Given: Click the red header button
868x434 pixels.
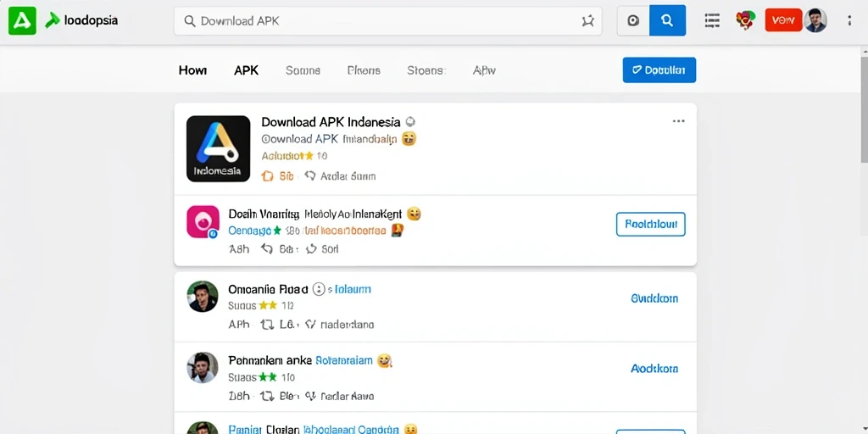Looking at the screenshot, I should pyautogui.click(x=783, y=20).
